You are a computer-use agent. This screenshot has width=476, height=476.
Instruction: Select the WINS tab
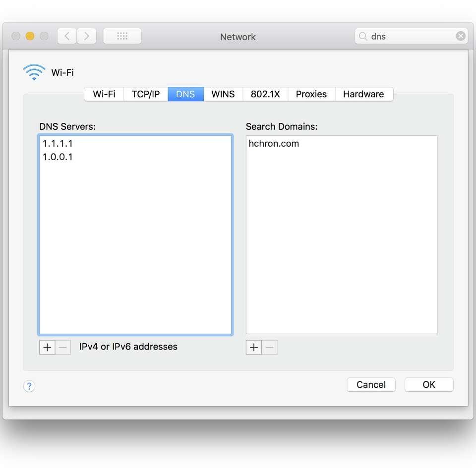tap(223, 94)
